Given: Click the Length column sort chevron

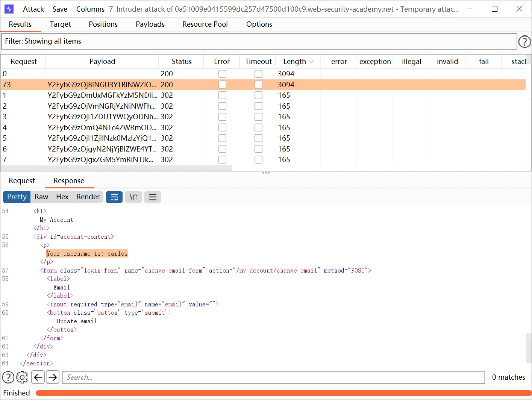Looking at the screenshot, I should pyautogui.click(x=311, y=62).
